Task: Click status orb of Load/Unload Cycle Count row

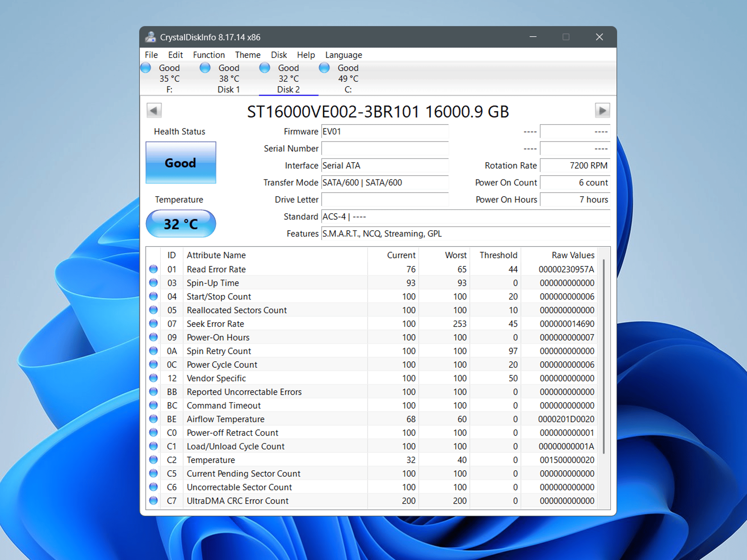Action: tap(154, 446)
